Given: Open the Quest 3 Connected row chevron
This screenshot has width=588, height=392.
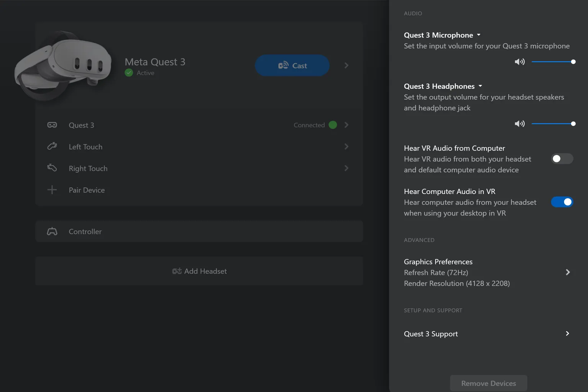Looking at the screenshot, I should point(346,125).
